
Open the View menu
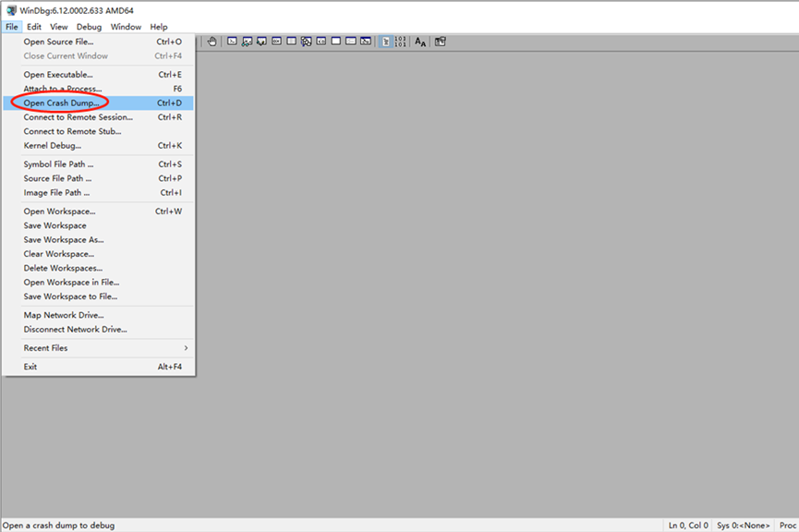59,27
